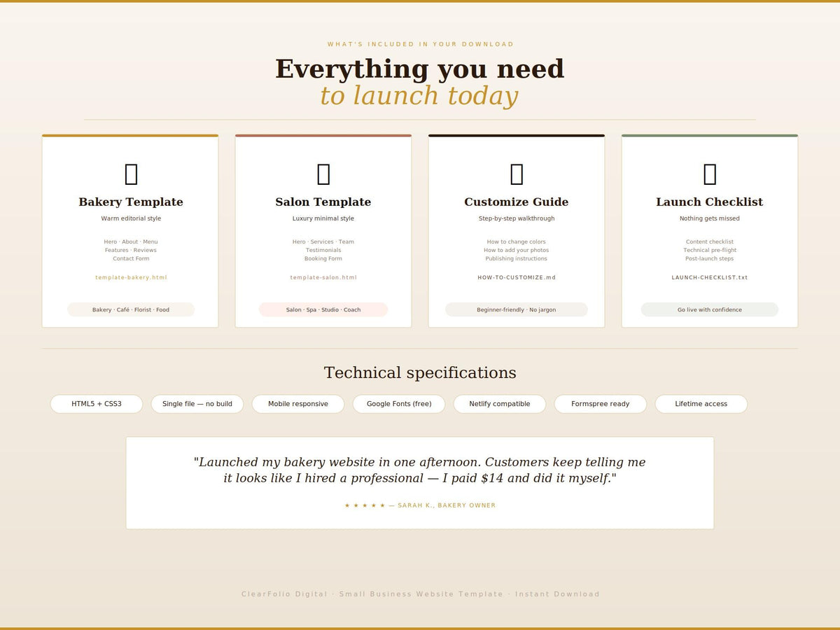Click the How to add your photos line
Viewport: 840px width, 630px height.
(517, 250)
